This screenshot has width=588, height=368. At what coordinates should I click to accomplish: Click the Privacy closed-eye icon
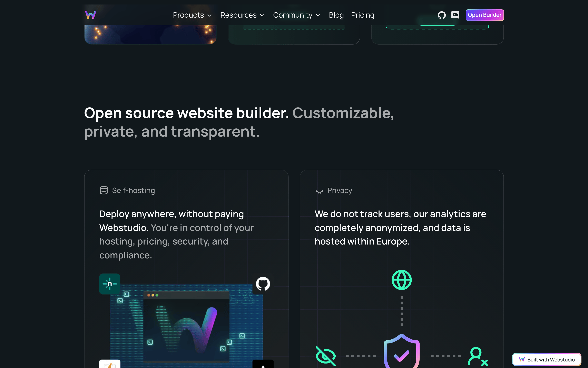click(319, 191)
